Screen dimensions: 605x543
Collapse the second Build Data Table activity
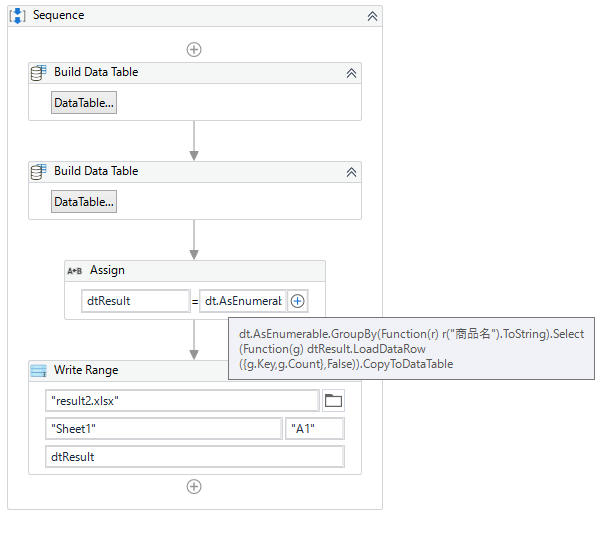pyautogui.click(x=351, y=172)
